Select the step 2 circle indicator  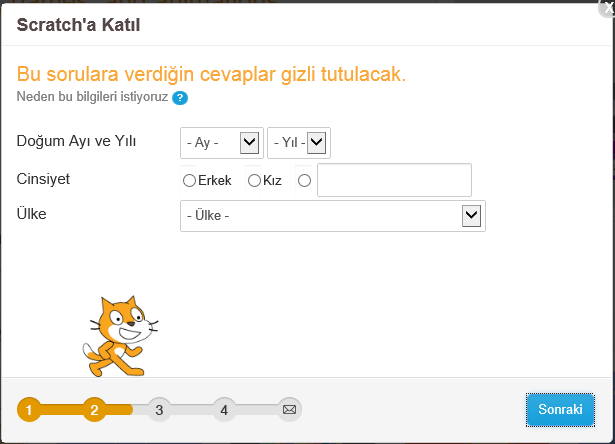click(x=94, y=409)
